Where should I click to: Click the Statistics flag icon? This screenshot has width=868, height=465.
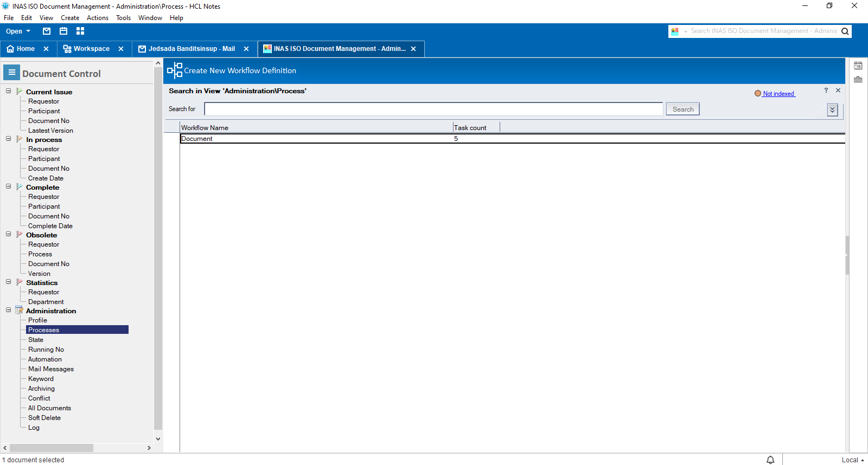20,282
